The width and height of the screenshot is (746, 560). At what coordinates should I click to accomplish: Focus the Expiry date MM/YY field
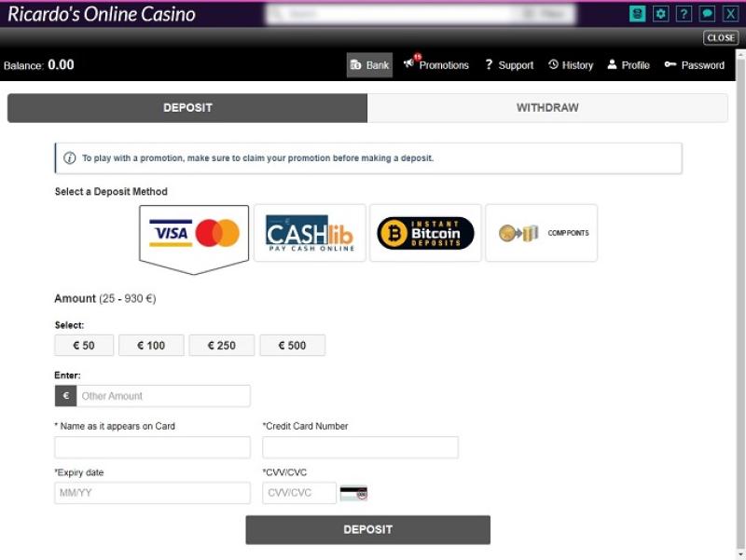click(152, 493)
